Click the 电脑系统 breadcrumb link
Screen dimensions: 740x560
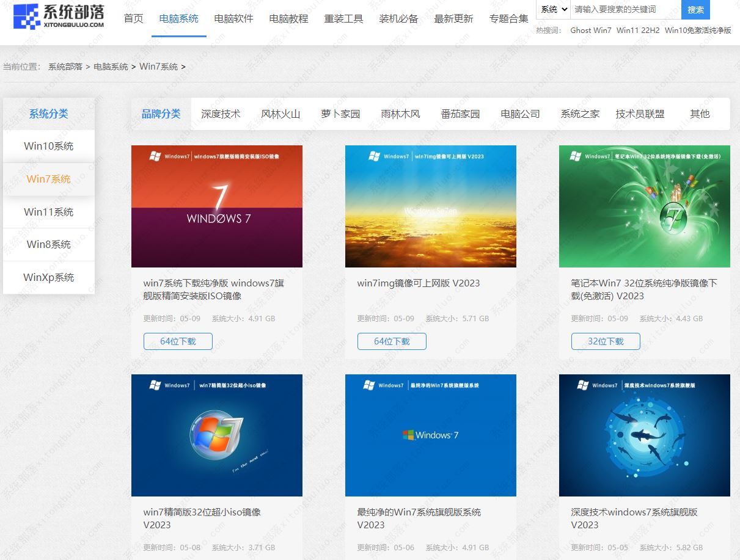pyautogui.click(x=111, y=67)
